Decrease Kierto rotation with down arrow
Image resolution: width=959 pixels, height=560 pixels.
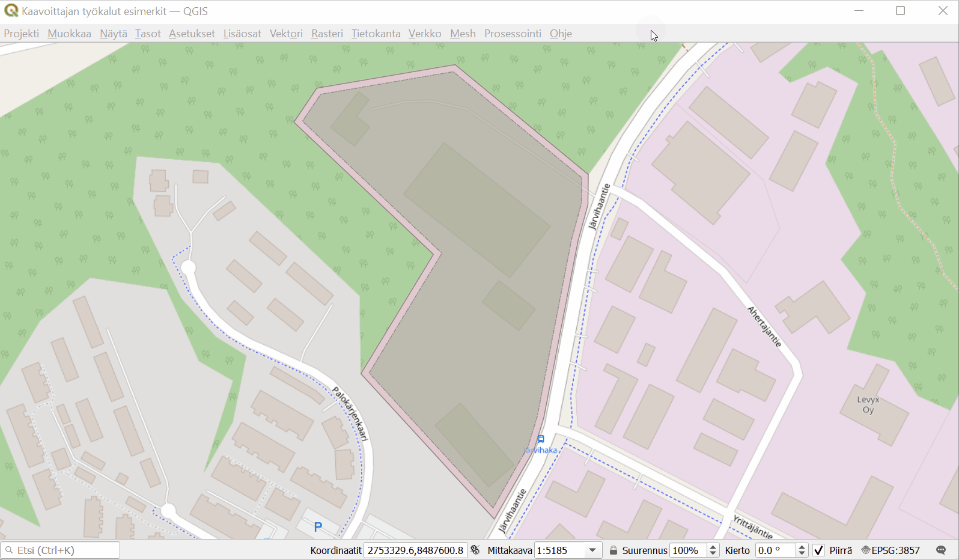click(802, 553)
